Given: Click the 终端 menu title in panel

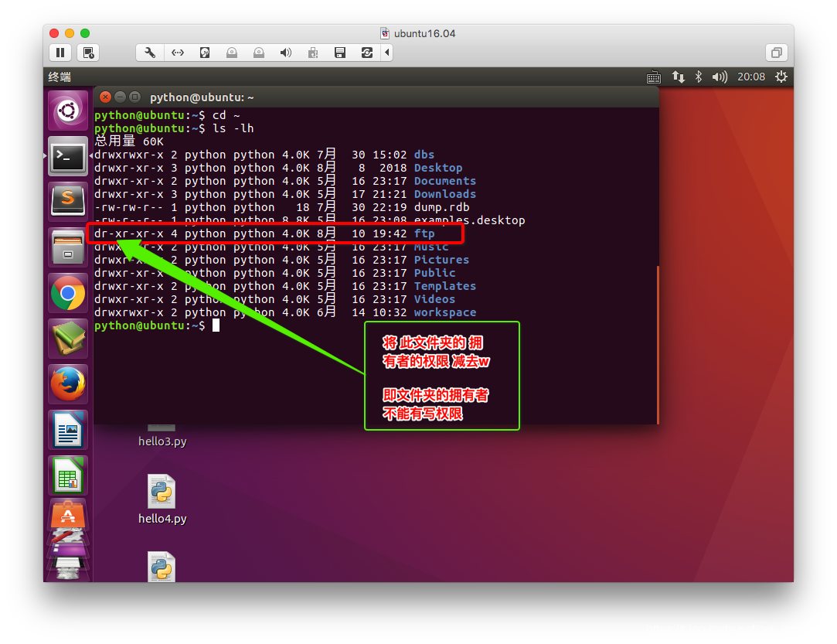Looking at the screenshot, I should (60, 77).
